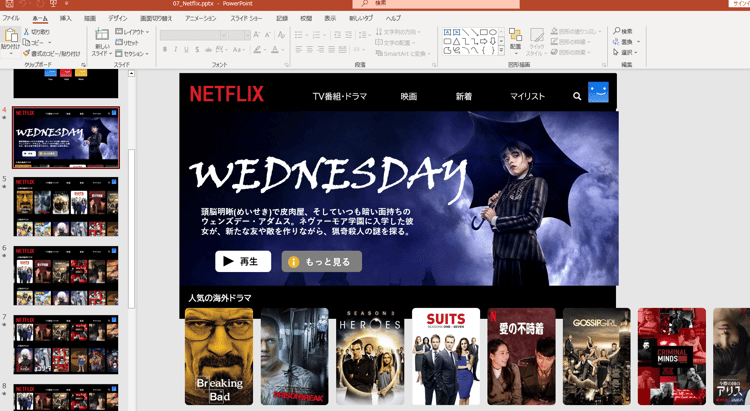Open the font size combo box
This screenshot has height=411, width=750.
point(239,35)
